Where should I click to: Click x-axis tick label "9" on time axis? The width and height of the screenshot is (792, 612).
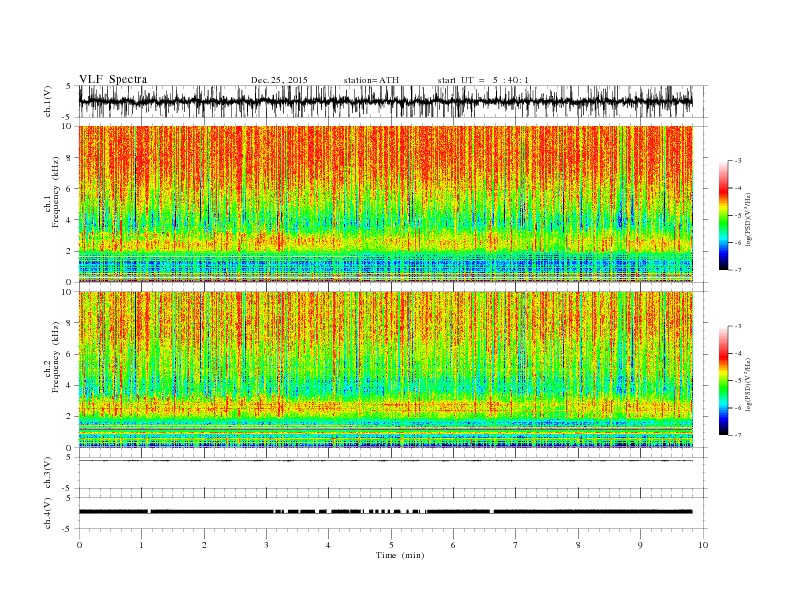click(640, 545)
